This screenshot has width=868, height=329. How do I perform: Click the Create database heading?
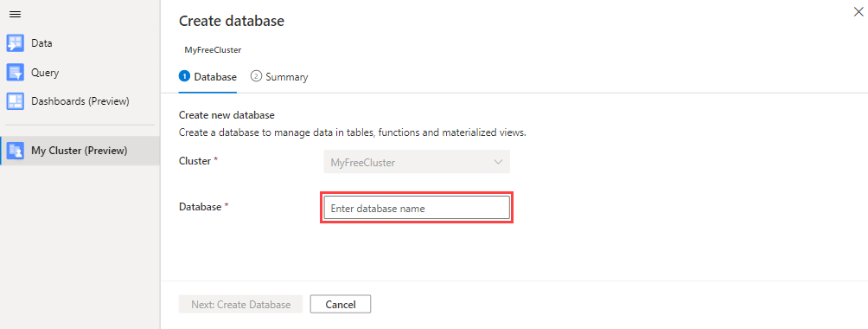coord(232,21)
